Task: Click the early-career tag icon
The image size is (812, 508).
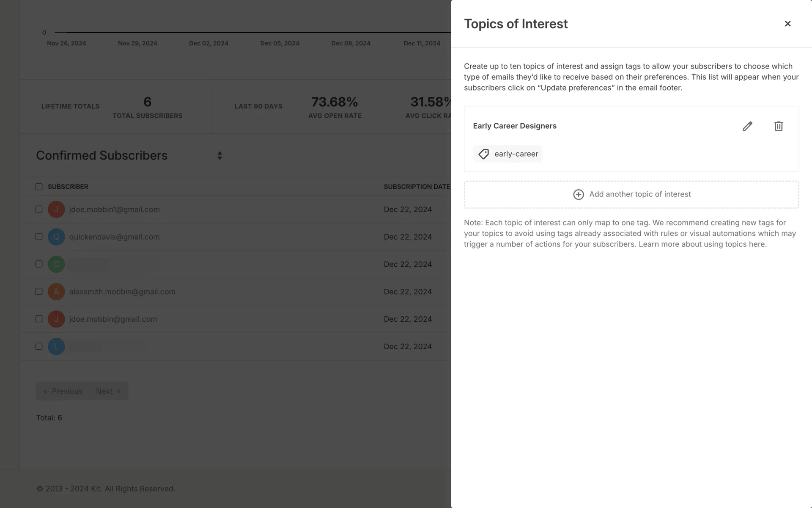Action: (x=483, y=154)
